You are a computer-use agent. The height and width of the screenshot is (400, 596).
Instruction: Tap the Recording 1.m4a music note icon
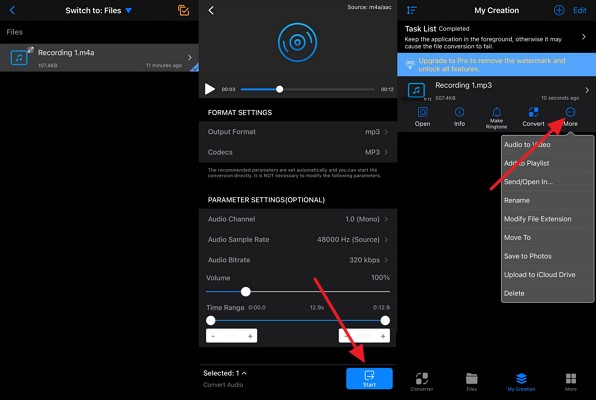(19, 58)
